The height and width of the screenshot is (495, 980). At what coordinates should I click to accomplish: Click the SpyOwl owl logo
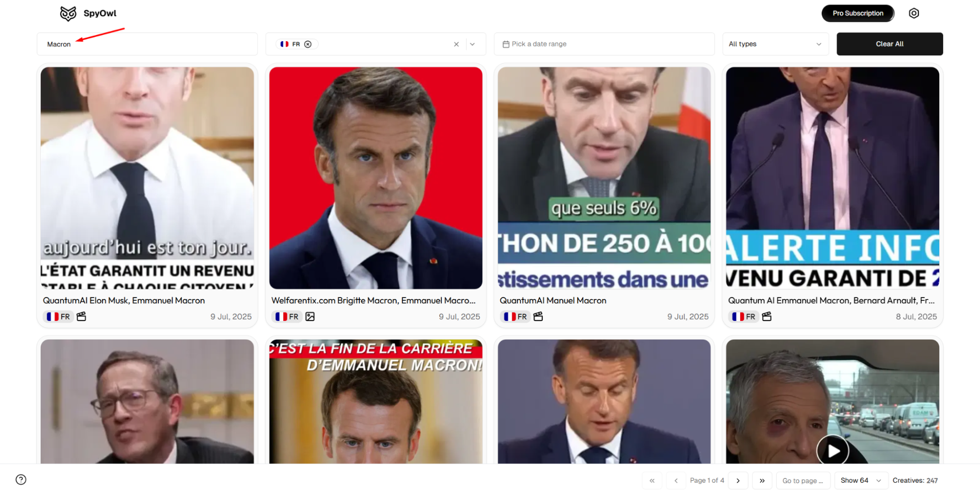point(68,13)
